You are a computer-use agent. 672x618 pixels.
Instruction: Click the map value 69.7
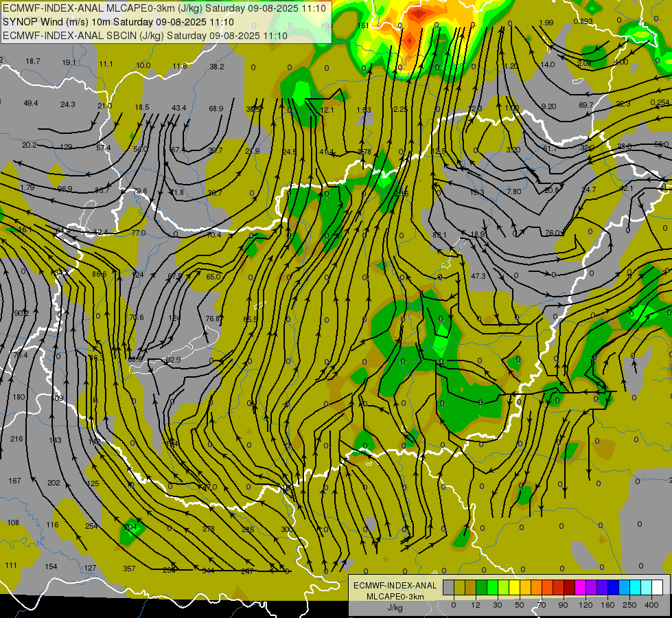pos(586,105)
